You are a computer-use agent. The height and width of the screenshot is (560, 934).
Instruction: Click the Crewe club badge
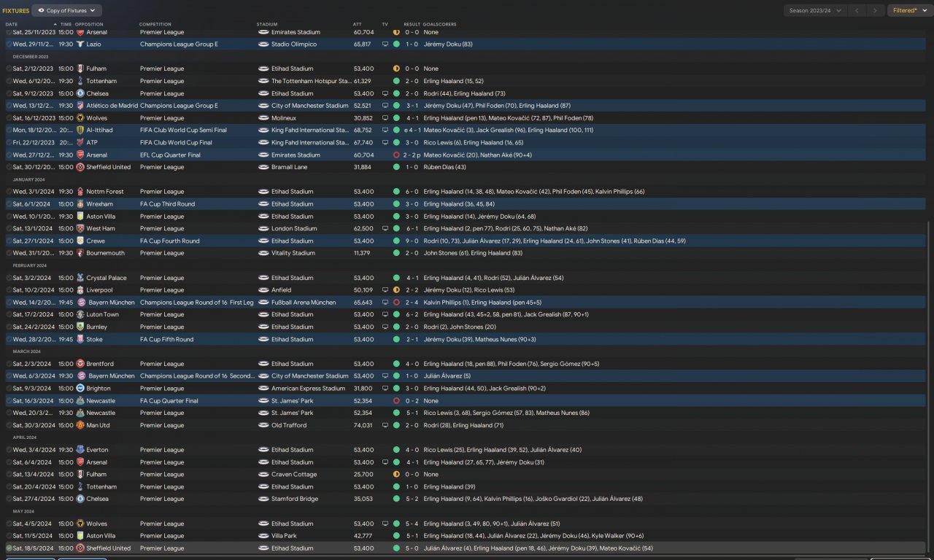pyautogui.click(x=80, y=241)
